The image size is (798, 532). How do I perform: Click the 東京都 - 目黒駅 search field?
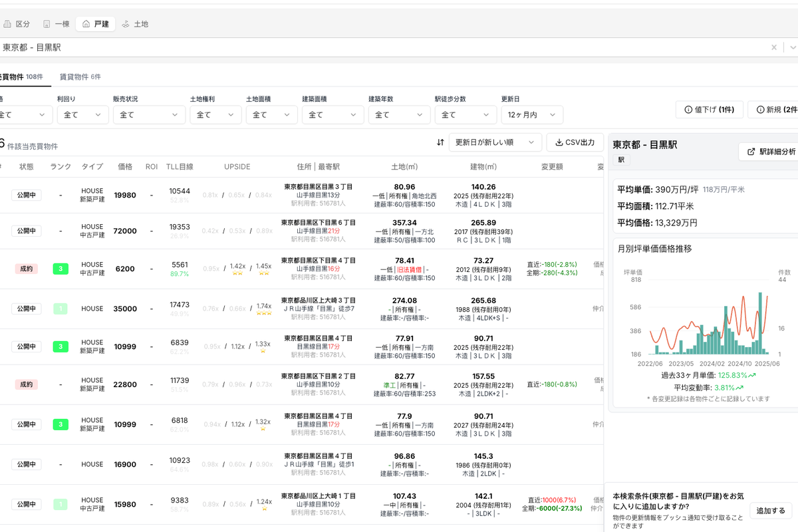[382, 47]
